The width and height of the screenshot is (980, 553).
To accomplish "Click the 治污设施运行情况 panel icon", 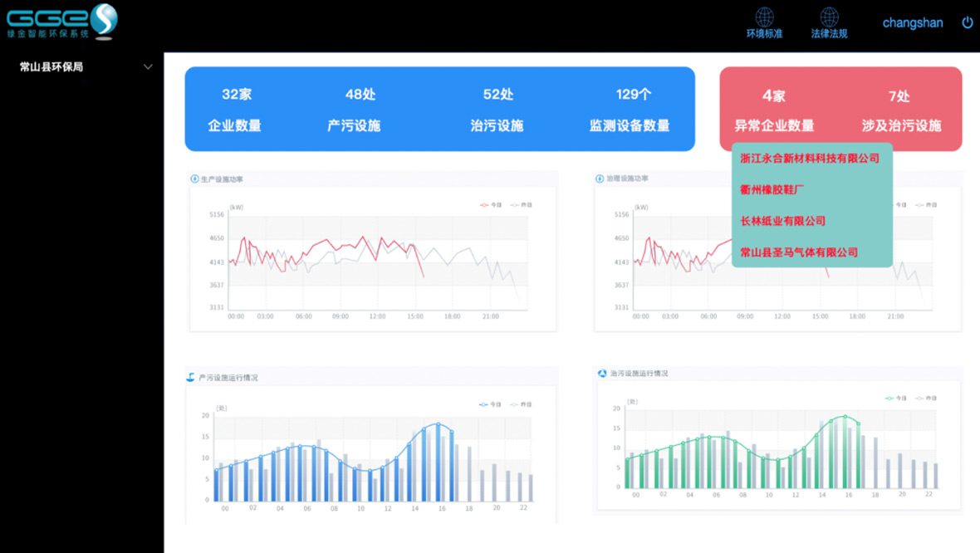I will (x=602, y=374).
